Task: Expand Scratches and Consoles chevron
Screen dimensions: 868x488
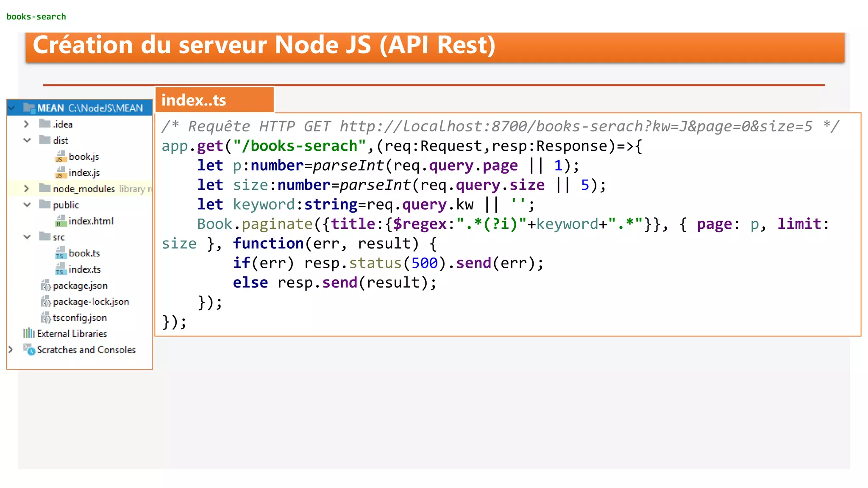Action: (x=11, y=349)
